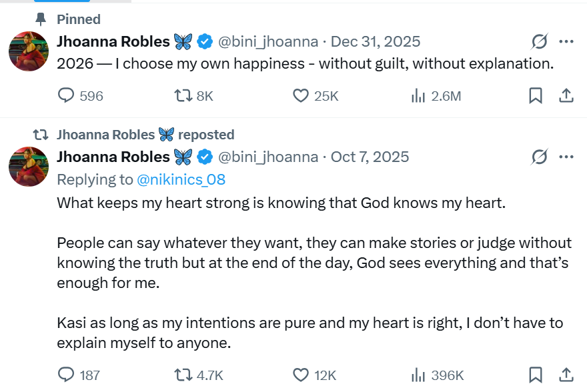View analytics showing 396K views

(x=419, y=375)
